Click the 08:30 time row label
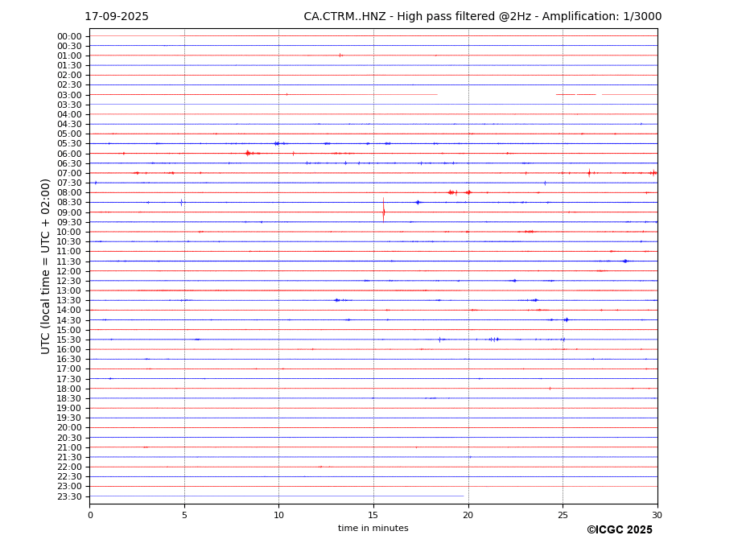The width and height of the screenshot is (746, 560). click(69, 203)
